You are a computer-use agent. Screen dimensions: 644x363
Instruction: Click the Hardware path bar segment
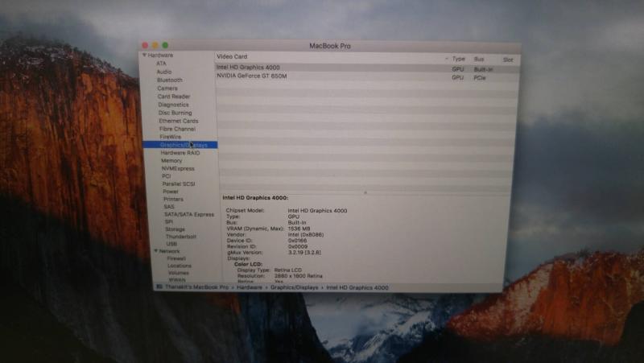tap(250, 287)
